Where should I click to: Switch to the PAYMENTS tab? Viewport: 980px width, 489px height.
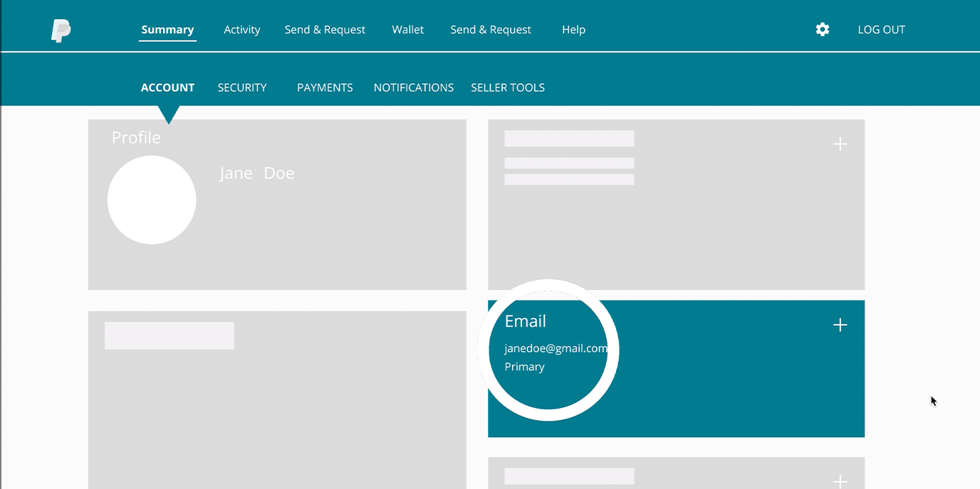(325, 88)
